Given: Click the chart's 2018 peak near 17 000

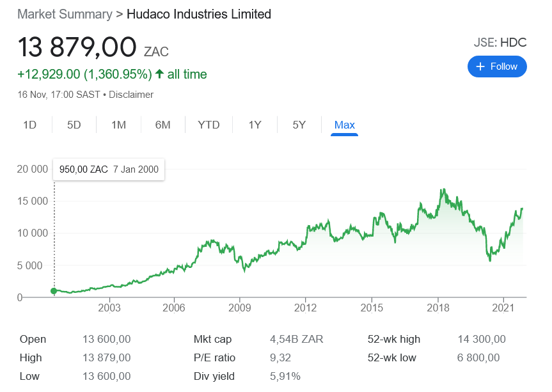Looking at the screenshot, I should (x=443, y=190).
